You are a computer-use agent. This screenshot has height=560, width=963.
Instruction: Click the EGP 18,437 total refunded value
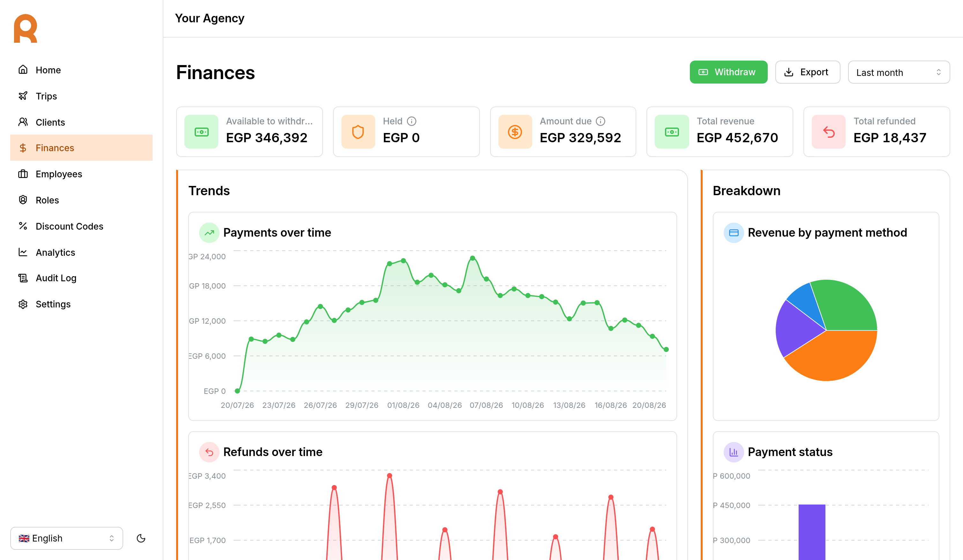tap(890, 137)
